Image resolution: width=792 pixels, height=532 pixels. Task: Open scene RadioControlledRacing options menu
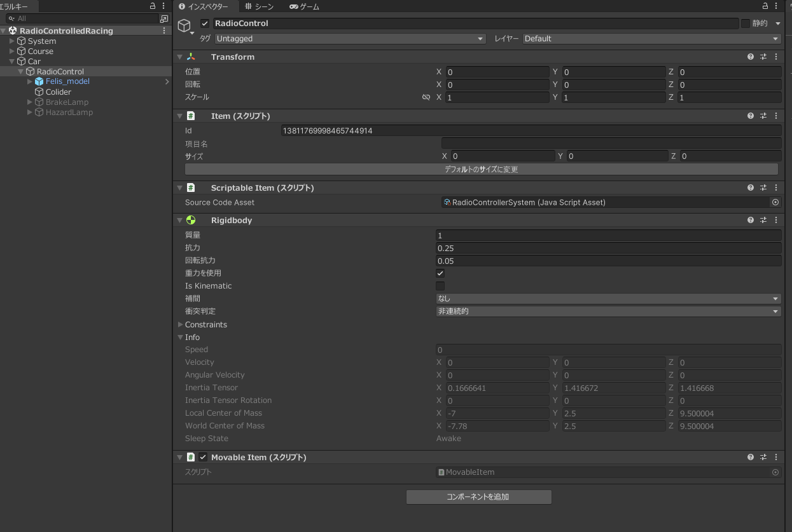point(164,31)
